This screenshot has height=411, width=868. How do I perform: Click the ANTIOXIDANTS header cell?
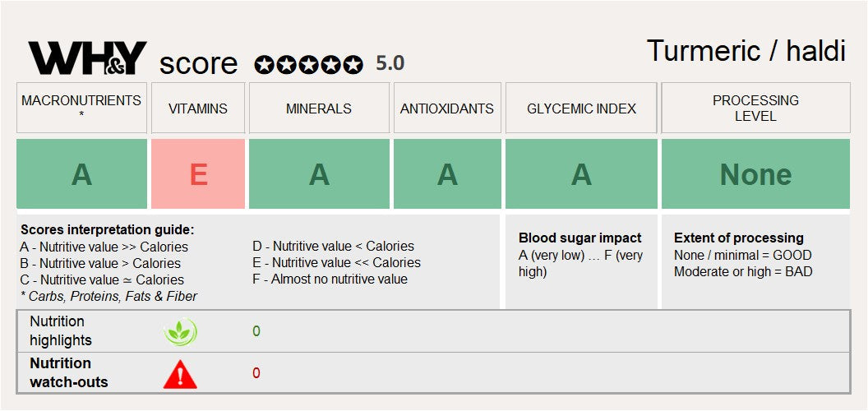[x=447, y=108]
